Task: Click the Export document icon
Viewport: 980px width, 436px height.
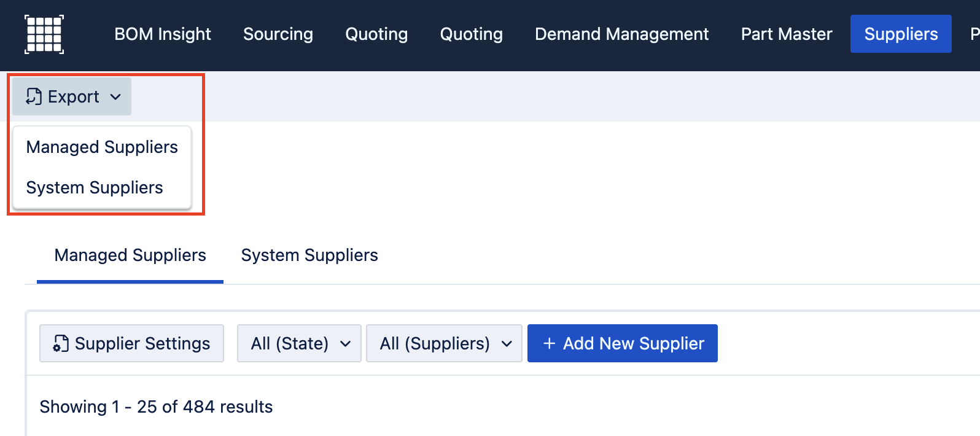Action: click(34, 96)
